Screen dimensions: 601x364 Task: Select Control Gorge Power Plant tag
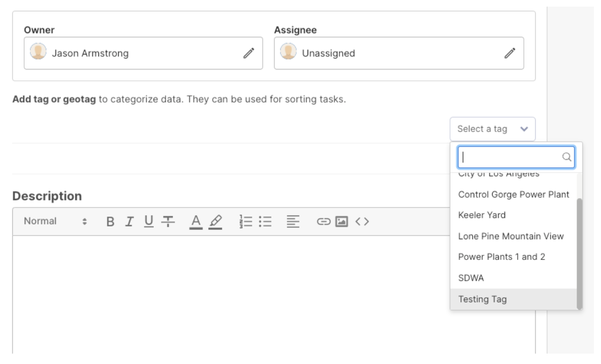click(x=513, y=194)
